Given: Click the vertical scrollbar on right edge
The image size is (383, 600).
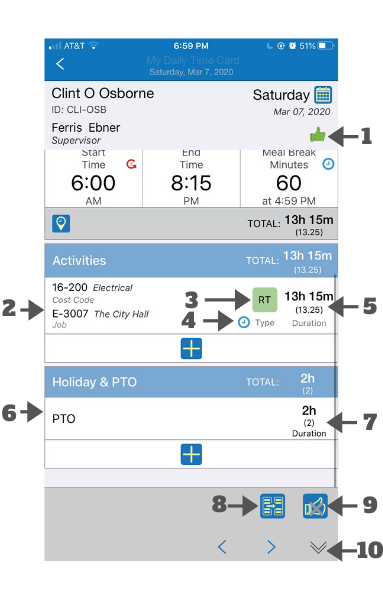Looking at the screenshot, I should (x=336, y=381).
